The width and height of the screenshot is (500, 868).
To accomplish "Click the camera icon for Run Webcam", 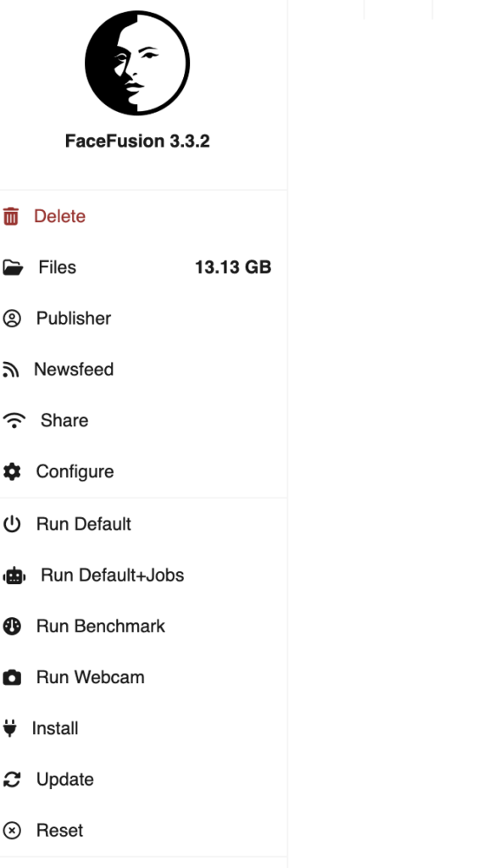I will pyautogui.click(x=12, y=677).
